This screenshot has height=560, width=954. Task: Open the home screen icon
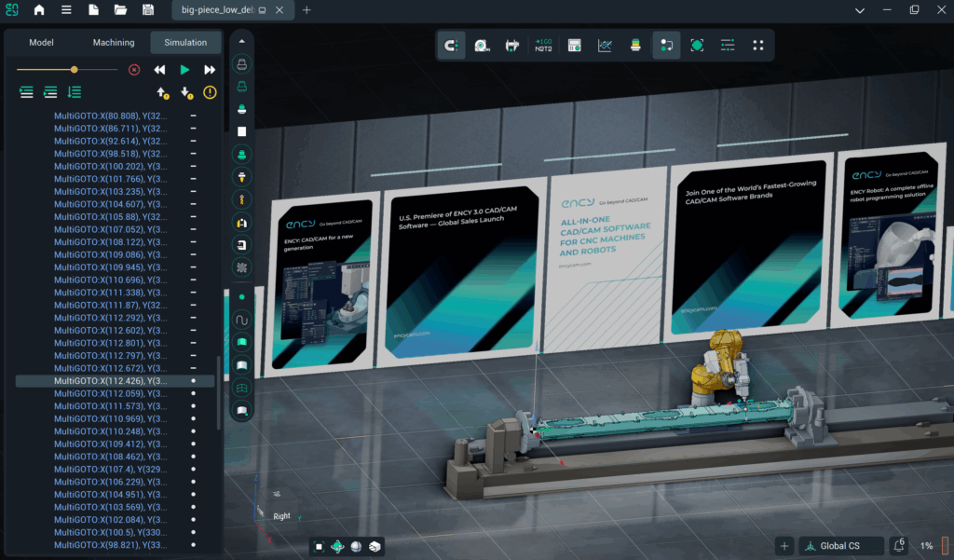(39, 9)
